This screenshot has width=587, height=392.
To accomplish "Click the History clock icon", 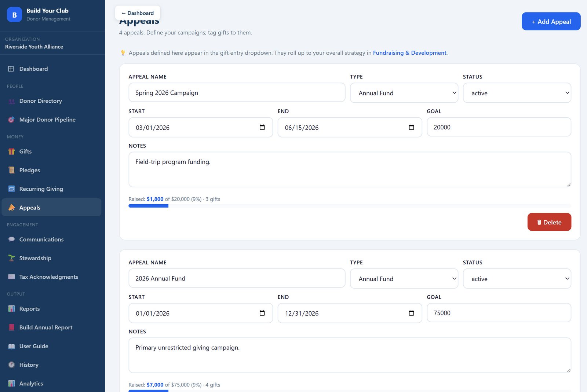I will click(x=11, y=365).
